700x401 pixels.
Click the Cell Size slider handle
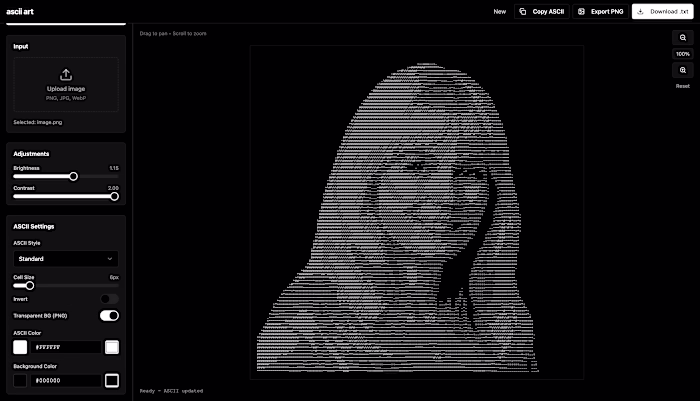29,286
